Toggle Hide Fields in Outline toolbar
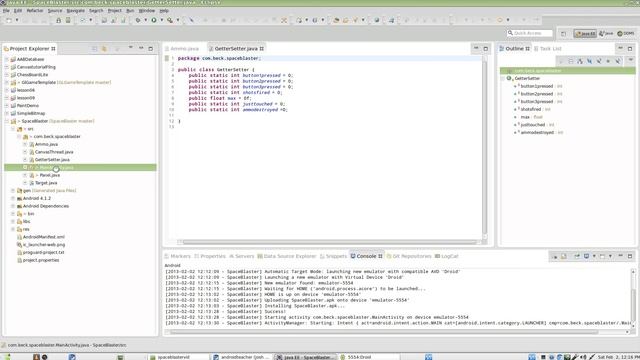 (589, 61)
